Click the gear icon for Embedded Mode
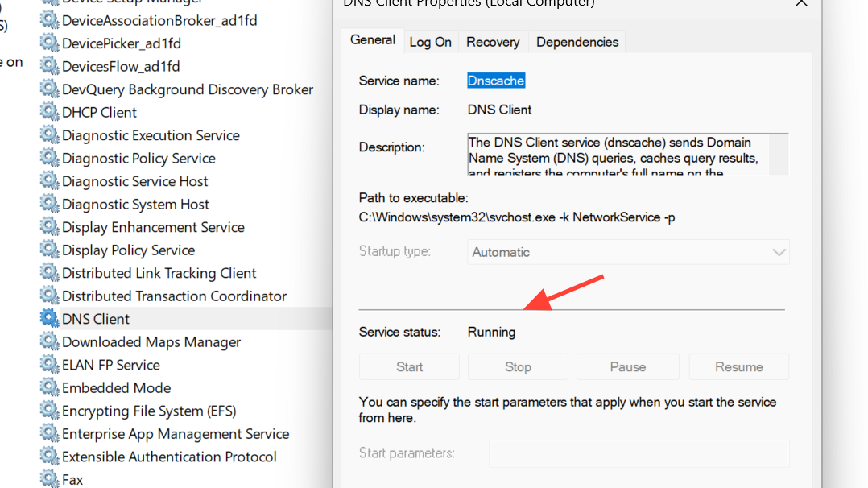Screen dimensions: 868x488 [x=50, y=387]
